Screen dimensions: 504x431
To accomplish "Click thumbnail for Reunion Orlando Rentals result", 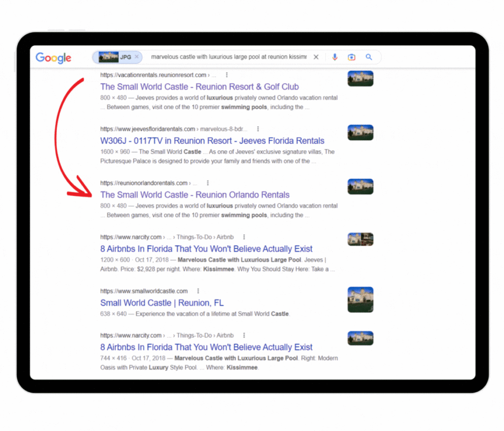I will [360, 187].
